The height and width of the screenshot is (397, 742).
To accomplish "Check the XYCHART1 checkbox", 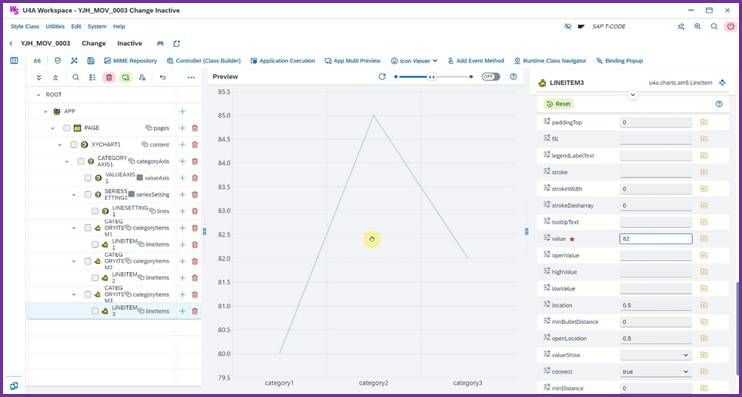I will (74, 145).
